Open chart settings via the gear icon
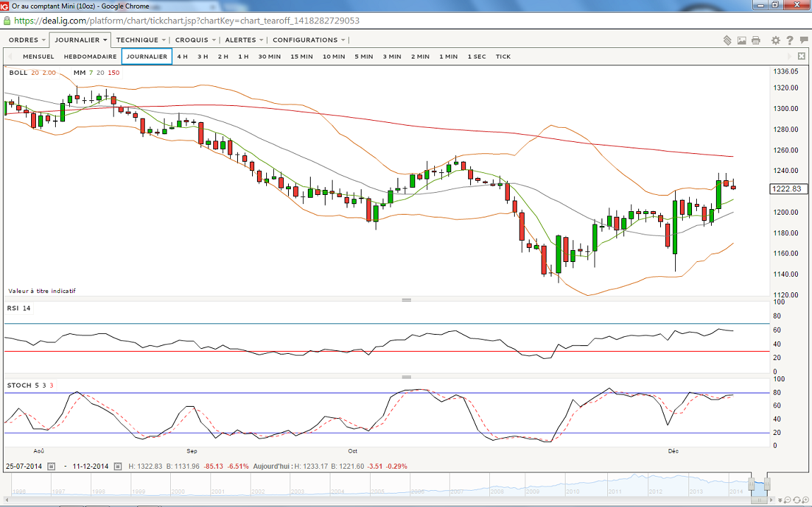This screenshot has width=812, height=507. (775, 40)
